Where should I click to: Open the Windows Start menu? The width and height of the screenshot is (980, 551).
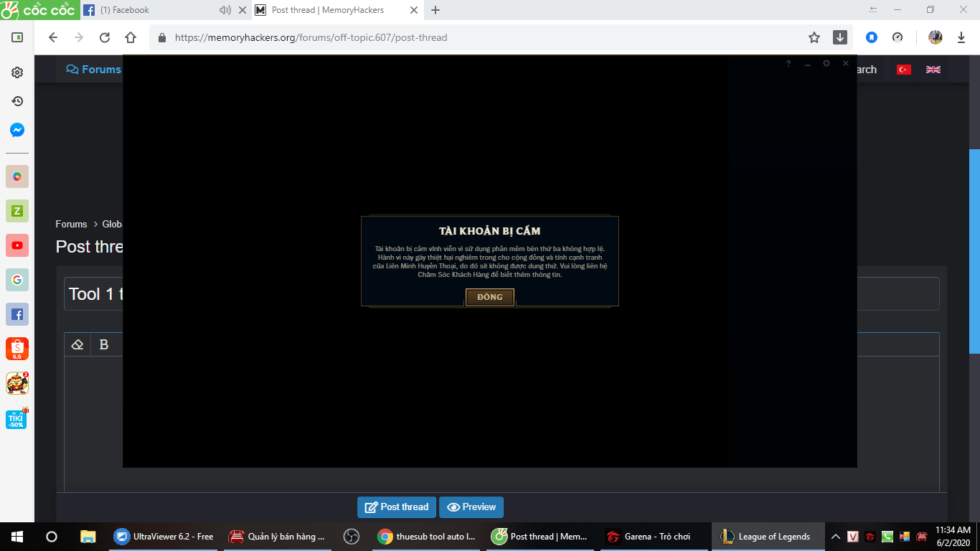click(x=17, y=536)
